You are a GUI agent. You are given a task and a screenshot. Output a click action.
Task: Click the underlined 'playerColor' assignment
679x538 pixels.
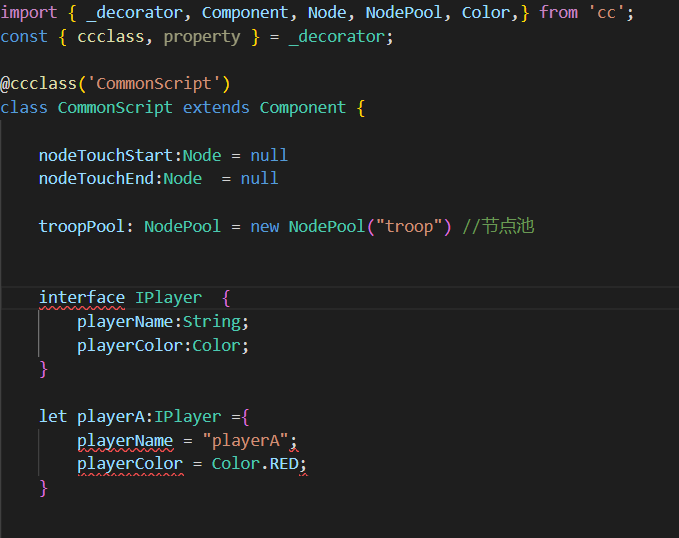130,464
